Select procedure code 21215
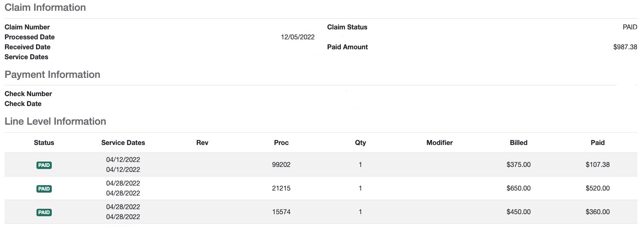The width and height of the screenshot is (644, 227). (281, 188)
